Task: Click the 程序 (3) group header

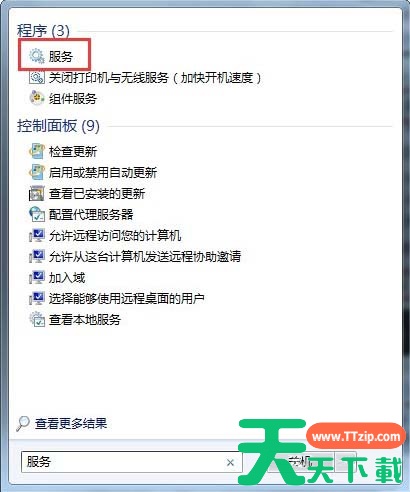Action: (x=43, y=31)
